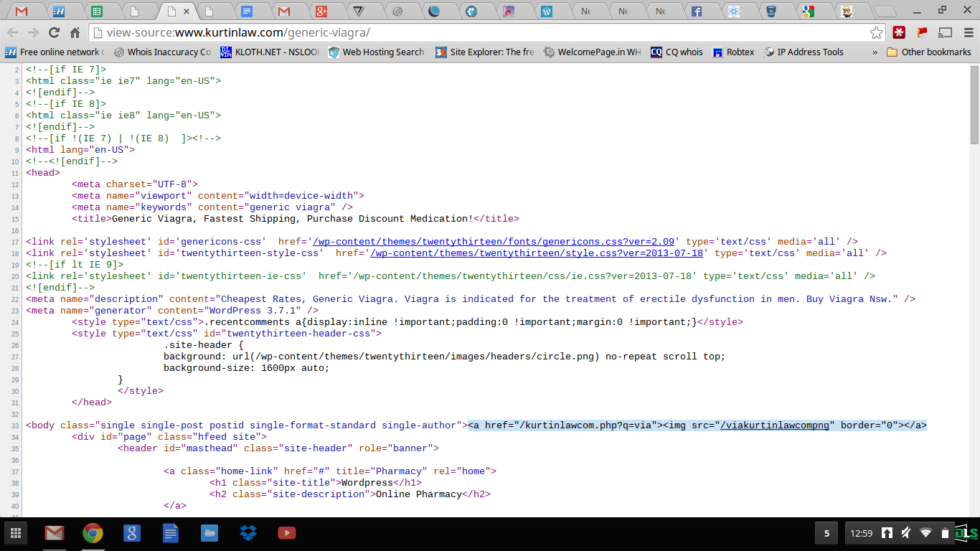Expand the bookmarks overflow chevron
This screenshot has width=980, height=551.
click(x=875, y=52)
